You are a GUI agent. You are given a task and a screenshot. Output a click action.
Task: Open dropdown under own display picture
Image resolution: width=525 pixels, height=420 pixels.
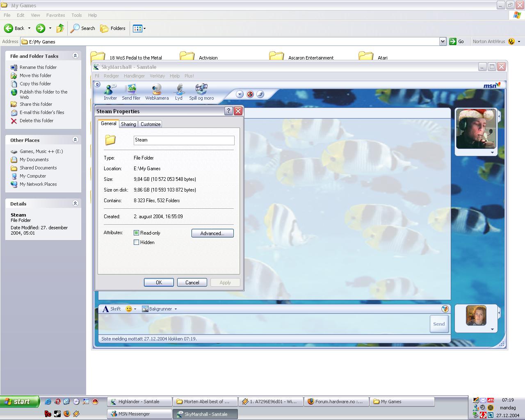(492, 329)
